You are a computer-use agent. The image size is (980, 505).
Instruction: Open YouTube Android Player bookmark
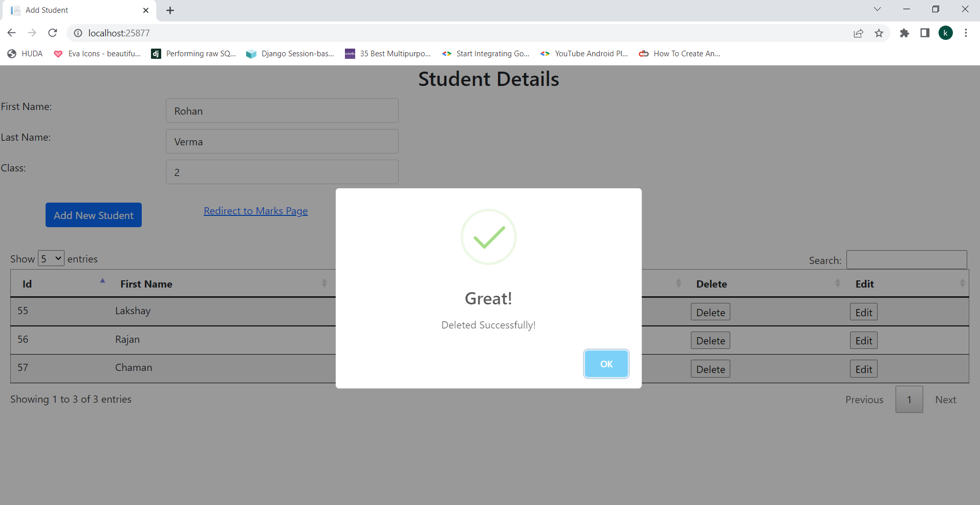(584, 54)
